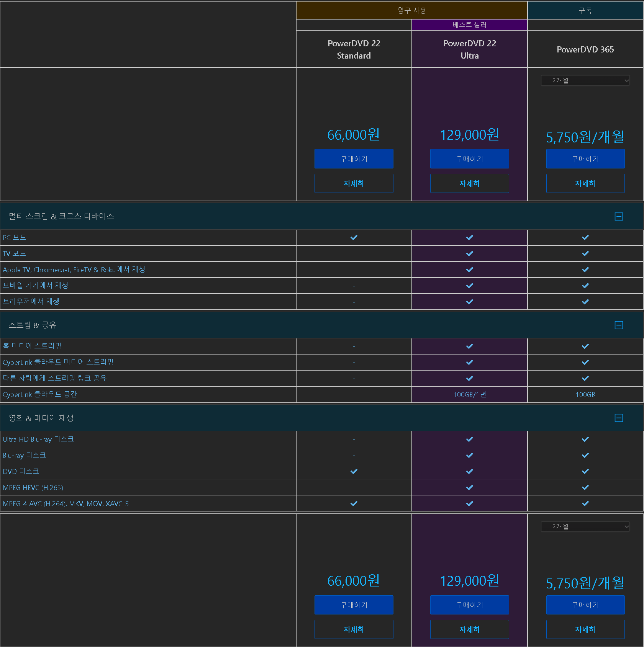Click the top 5,750원/개월 price
The image size is (644, 647).
point(585,137)
